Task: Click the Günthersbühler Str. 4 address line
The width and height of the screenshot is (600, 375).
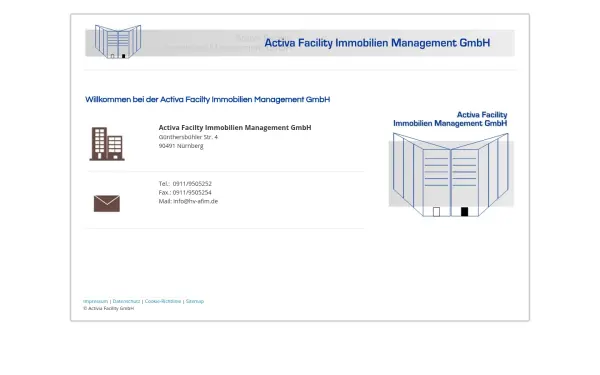Action: [188, 137]
